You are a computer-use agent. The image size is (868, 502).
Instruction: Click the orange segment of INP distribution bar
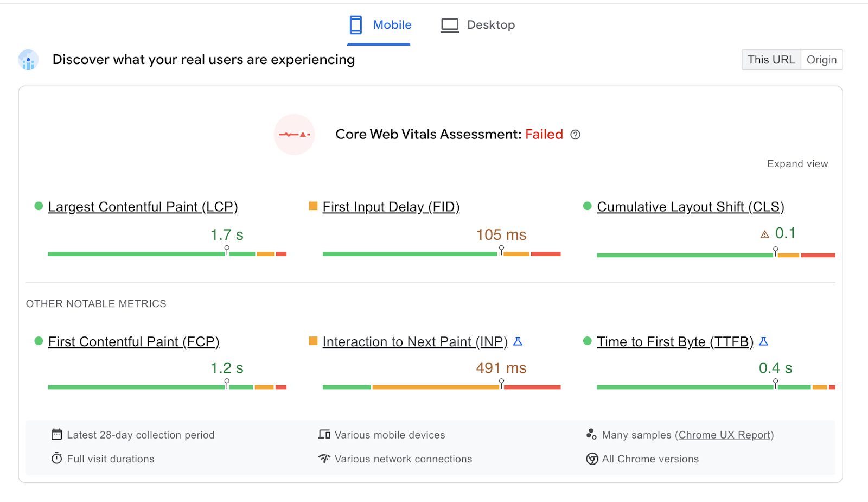click(435, 387)
